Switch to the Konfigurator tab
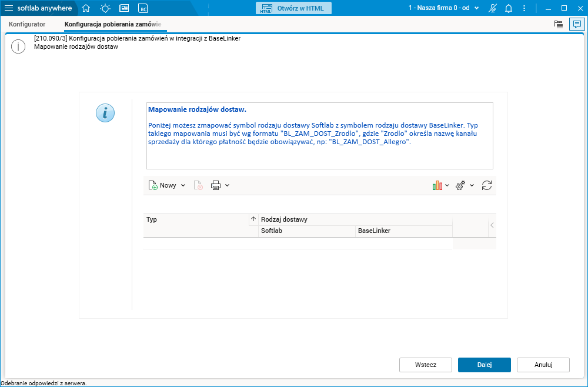 pos(27,24)
